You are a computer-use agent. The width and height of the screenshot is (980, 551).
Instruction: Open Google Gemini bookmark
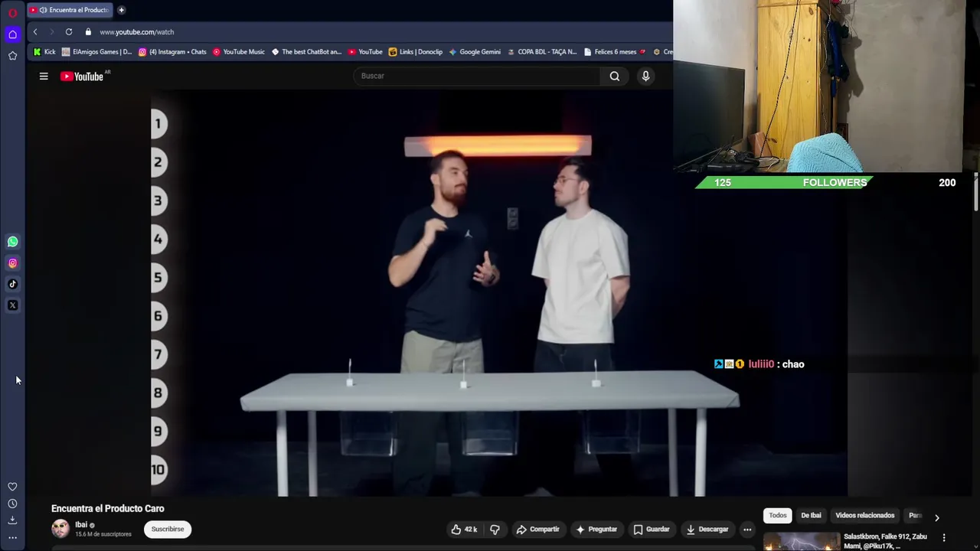[x=475, y=52]
